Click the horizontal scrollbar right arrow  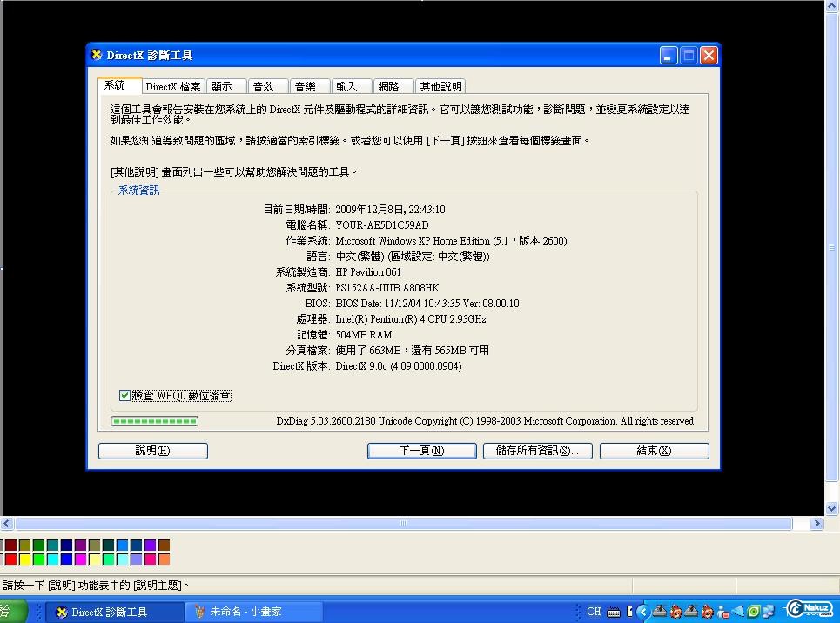(x=816, y=524)
